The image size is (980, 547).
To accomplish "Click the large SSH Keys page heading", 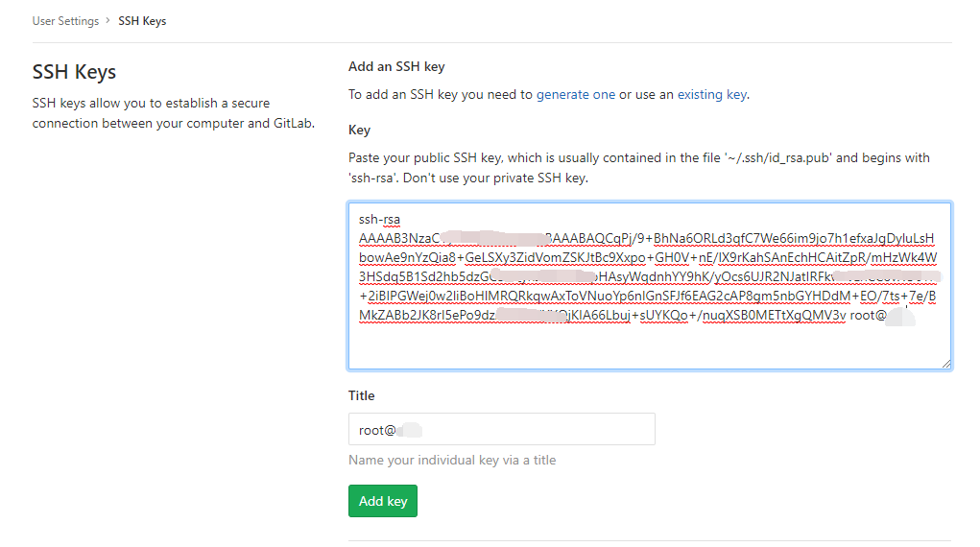I will (74, 72).
